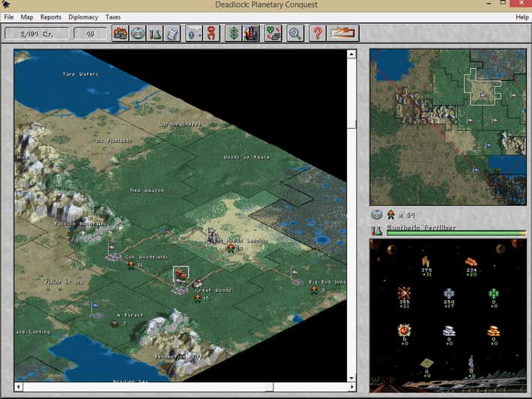Click the Woods of Peace territory label
532x399 pixels.
pos(247,157)
